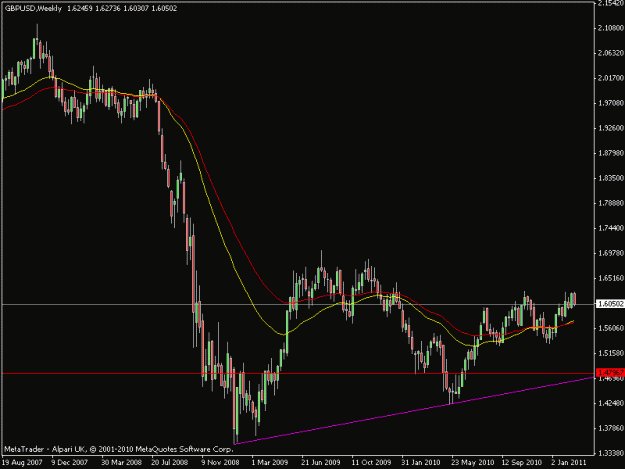Click the 1.37860 price axis label
This screenshot has width=625, height=469.
tap(611, 428)
